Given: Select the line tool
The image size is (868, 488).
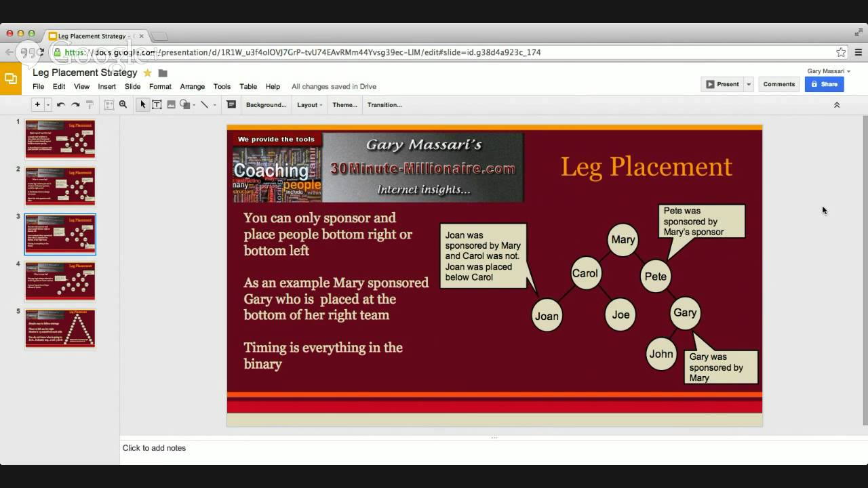Looking at the screenshot, I should coord(204,104).
